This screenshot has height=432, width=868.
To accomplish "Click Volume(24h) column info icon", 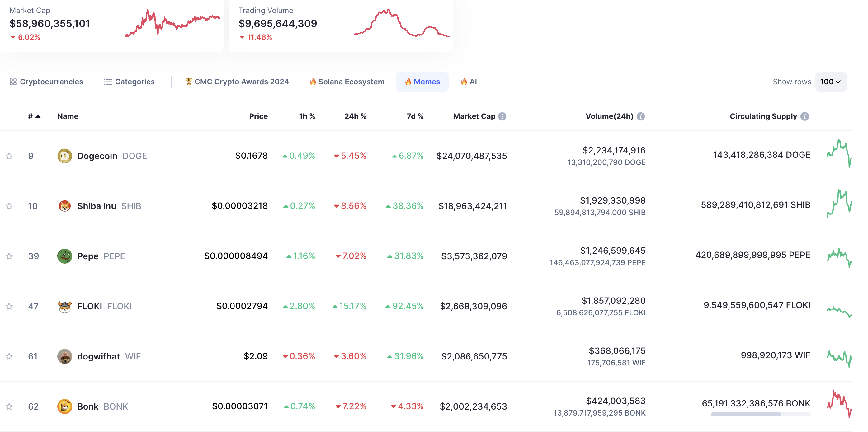I will (x=640, y=116).
